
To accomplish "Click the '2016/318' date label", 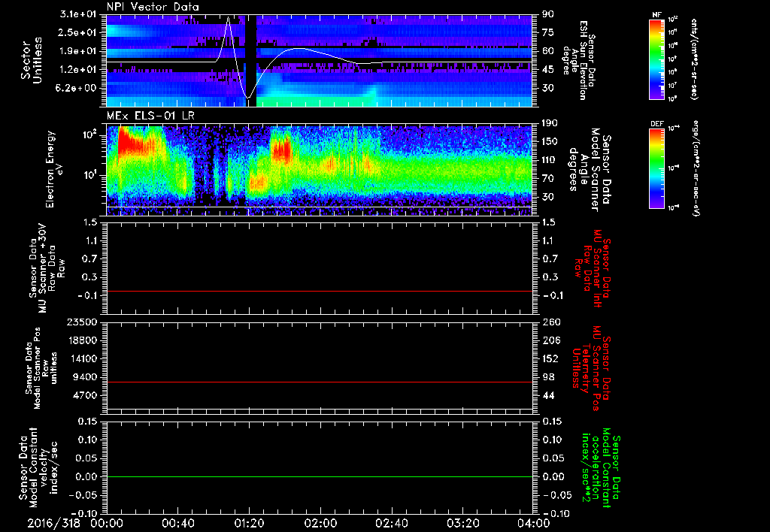I will click(54, 523).
